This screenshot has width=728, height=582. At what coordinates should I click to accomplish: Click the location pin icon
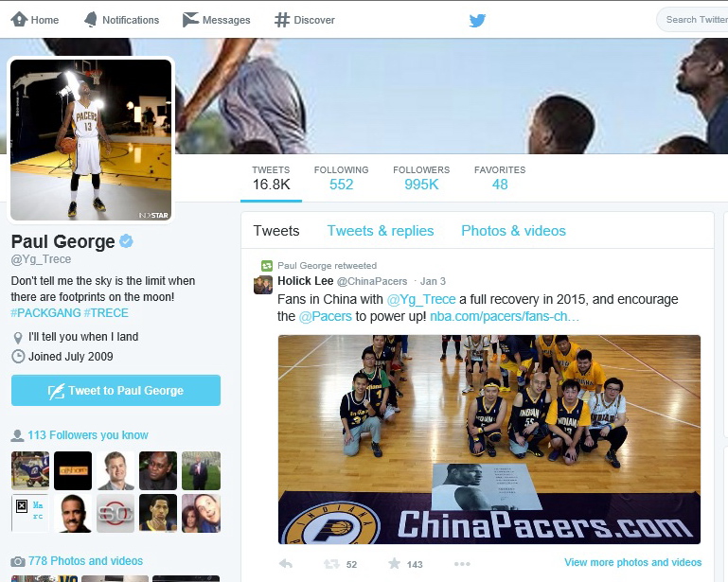18,338
